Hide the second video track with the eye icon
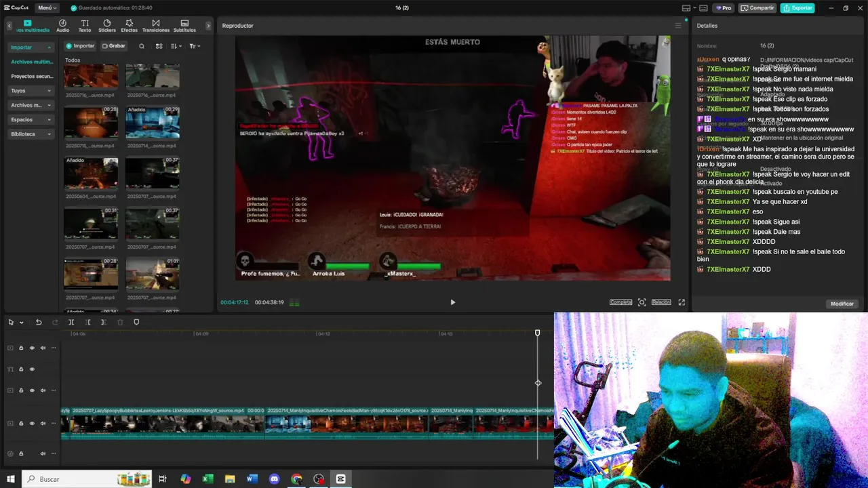868x488 pixels. pyautogui.click(x=32, y=390)
